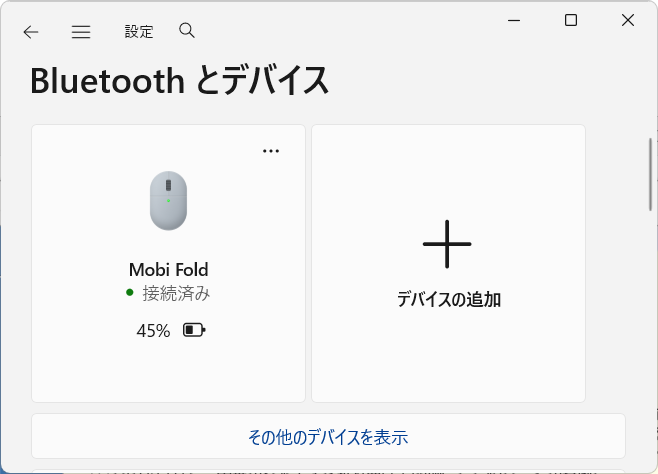
Task: Open the hamburger navigation menu
Action: click(81, 32)
